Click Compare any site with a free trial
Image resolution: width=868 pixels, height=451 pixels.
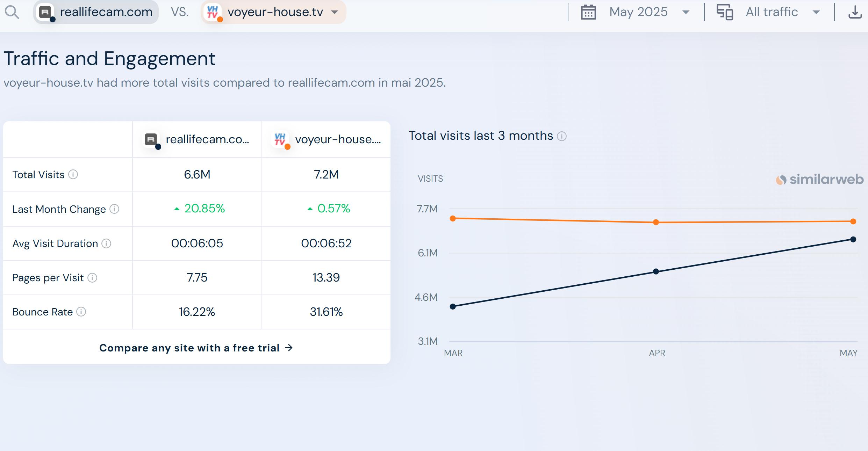tap(196, 348)
